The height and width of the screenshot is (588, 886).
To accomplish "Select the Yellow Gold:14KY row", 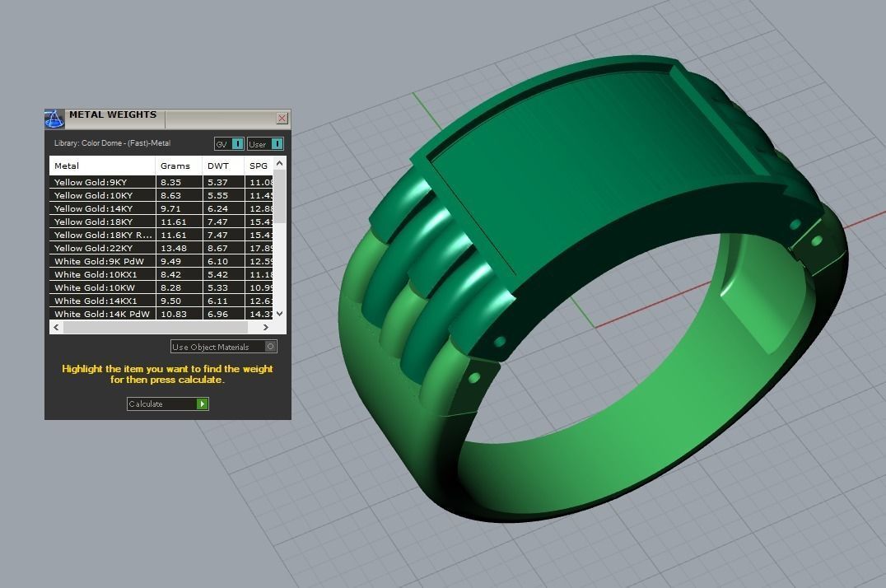I will 161,208.
